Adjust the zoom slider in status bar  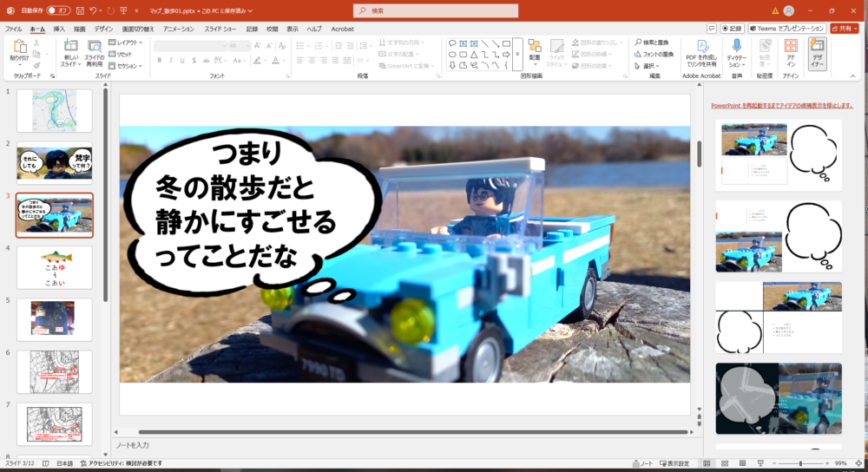799,463
